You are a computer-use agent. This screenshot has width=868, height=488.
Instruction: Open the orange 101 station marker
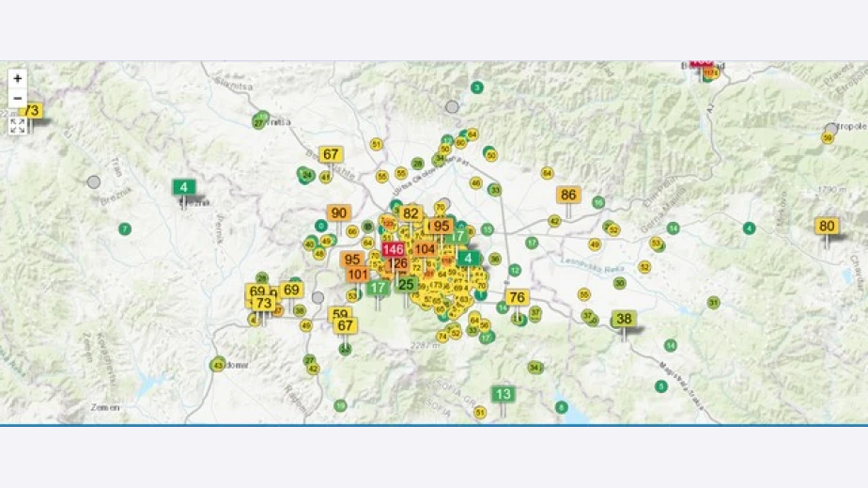pos(358,275)
